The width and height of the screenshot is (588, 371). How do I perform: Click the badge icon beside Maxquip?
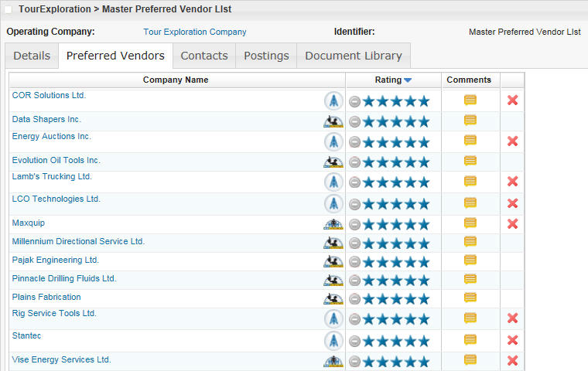click(333, 224)
